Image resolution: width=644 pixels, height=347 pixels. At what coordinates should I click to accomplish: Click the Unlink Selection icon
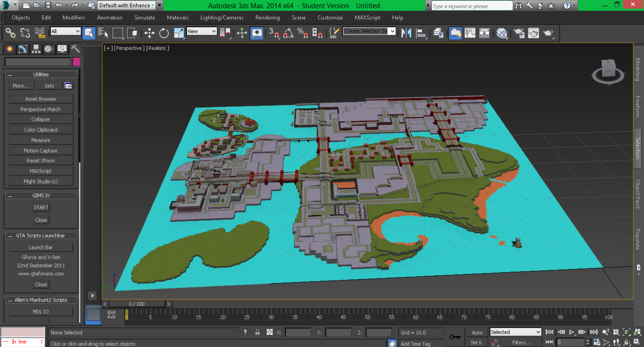click(x=25, y=33)
